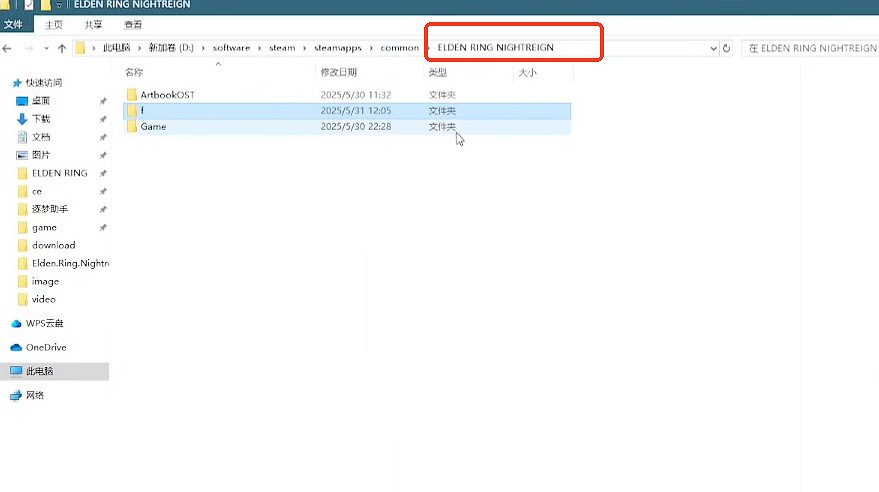Switch to the 查看 ribbon tab
The width and height of the screenshot is (879, 492).
pos(133,24)
